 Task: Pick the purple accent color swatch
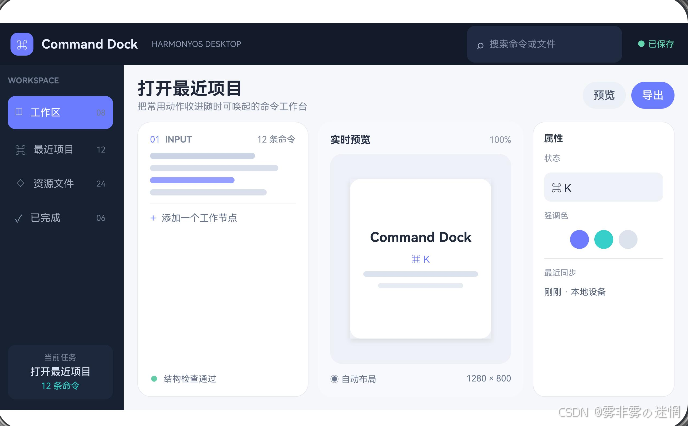(579, 240)
